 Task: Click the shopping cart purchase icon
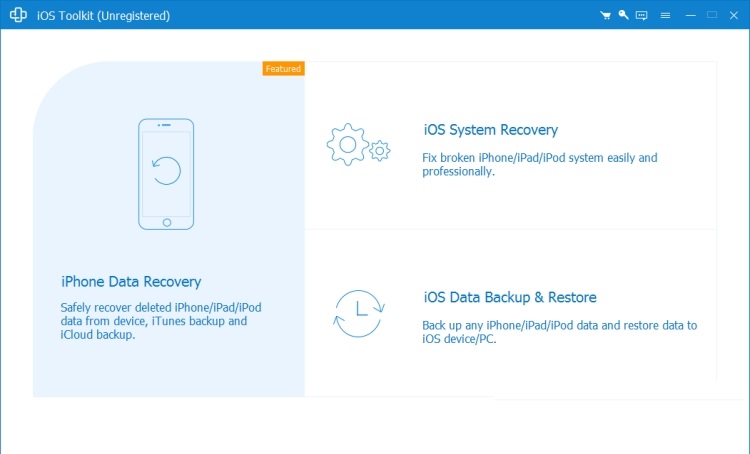(606, 15)
